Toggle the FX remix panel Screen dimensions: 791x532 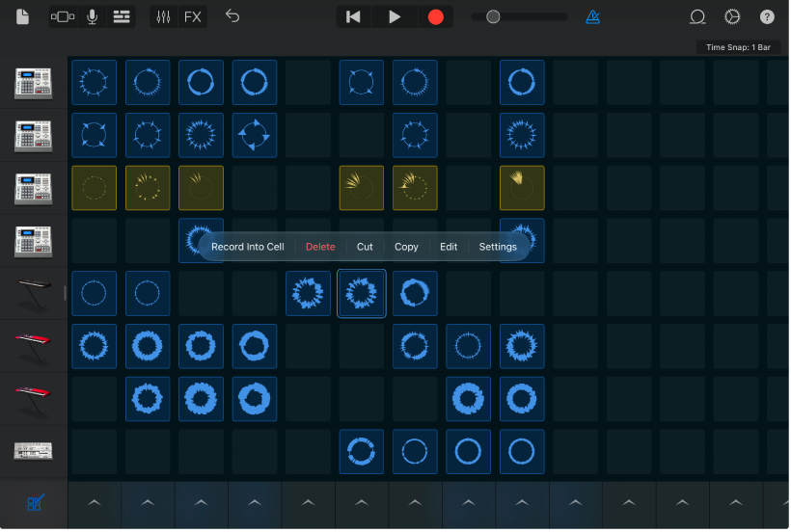pyautogui.click(x=193, y=16)
